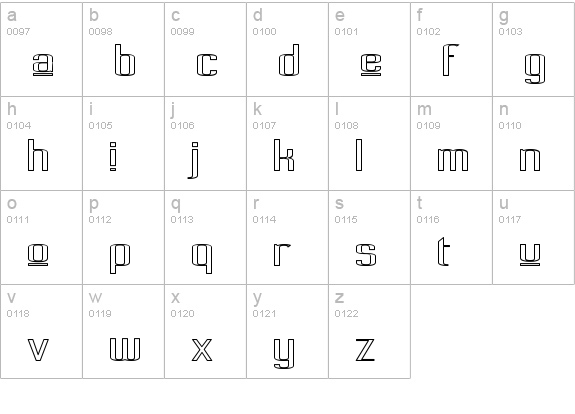Select the 'w' glyph coded 0119
This screenshot has height=414, width=575.
[x=124, y=331]
